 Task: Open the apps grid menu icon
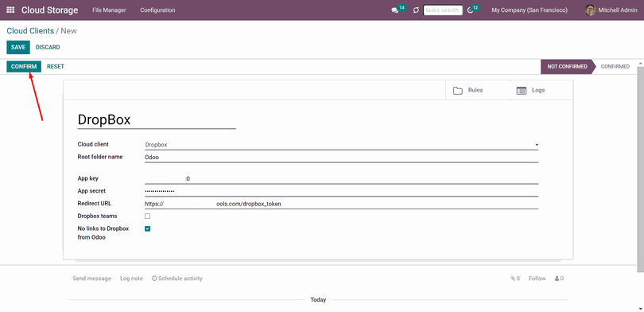click(10, 10)
